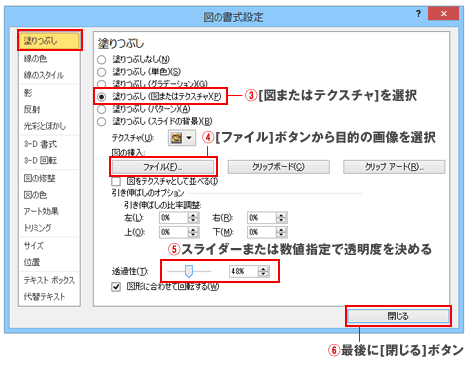The image size is (468, 366).
Task: Select 塗りつぶし (図またはテクスチャ)(P)
Action: click(101, 97)
